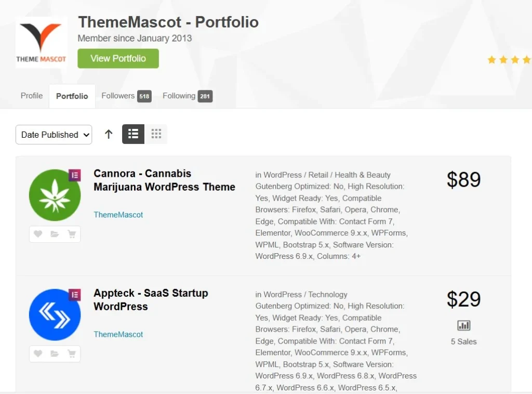Add Appteck theme to collection folder
532x394 pixels.
tap(55, 354)
